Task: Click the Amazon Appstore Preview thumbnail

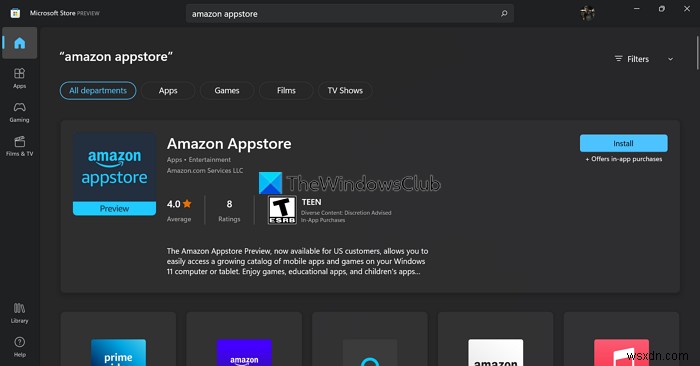Action: pyautogui.click(x=114, y=174)
